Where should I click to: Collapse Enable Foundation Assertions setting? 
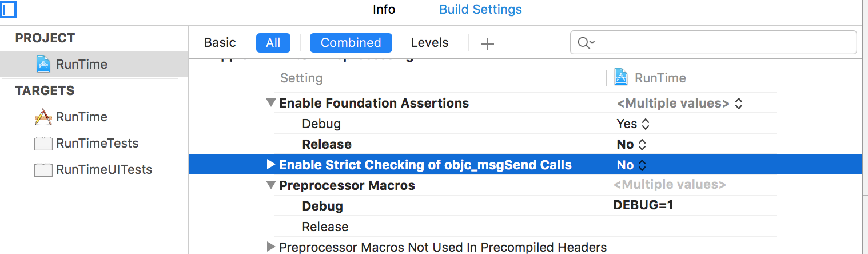[x=270, y=104]
